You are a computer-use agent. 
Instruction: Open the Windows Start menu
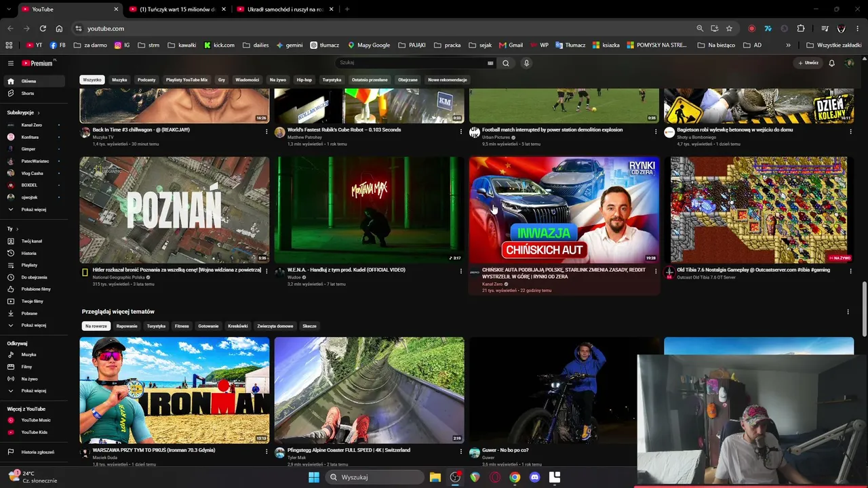pos(314,477)
